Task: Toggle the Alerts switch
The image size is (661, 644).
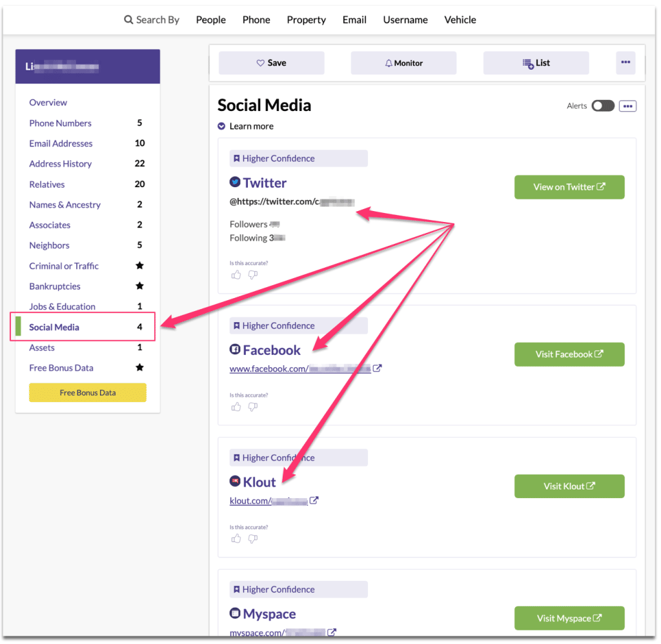Action: [603, 106]
